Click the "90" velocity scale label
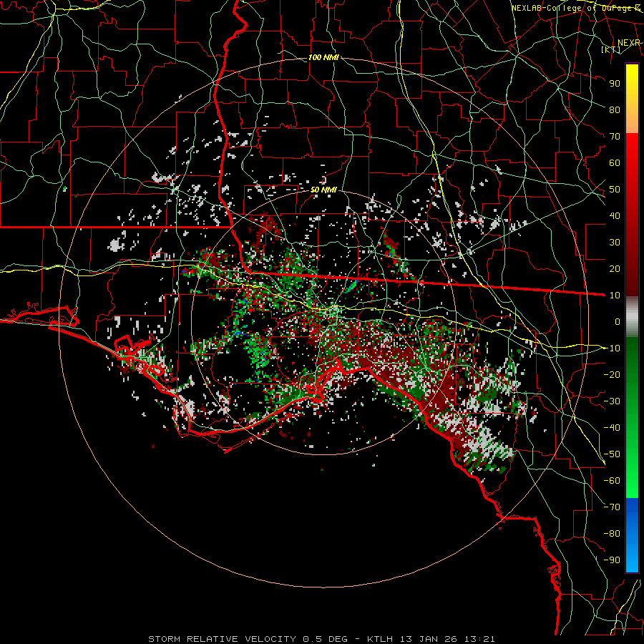Screen dimensions: 644x644 [x=615, y=84]
